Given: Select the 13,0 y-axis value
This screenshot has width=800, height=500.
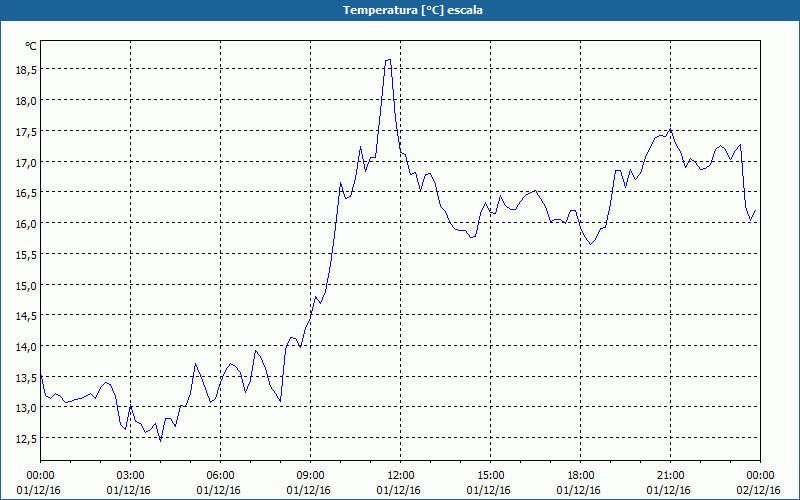Looking at the screenshot, I should tap(26, 409).
